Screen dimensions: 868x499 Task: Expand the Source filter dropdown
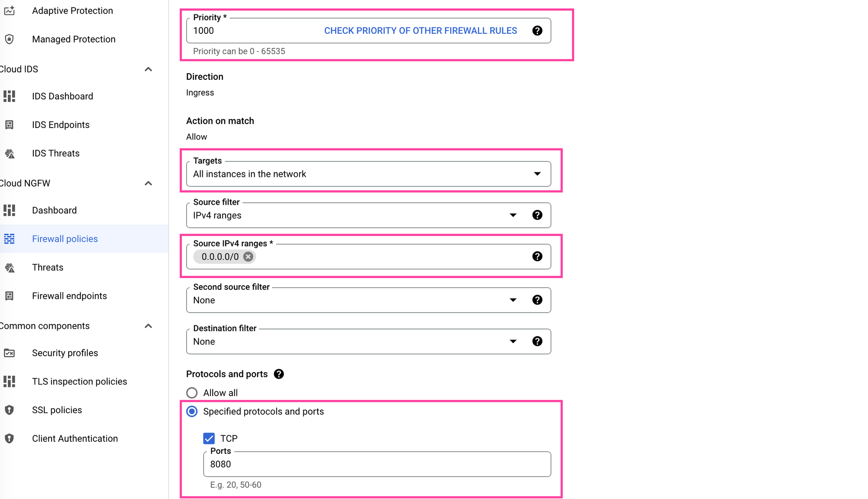(x=513, y=215)
